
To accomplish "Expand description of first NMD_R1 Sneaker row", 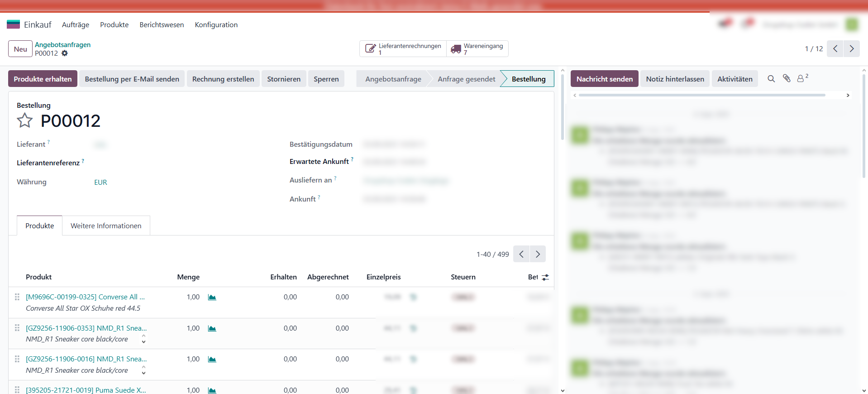I will [x=143, y=339].
